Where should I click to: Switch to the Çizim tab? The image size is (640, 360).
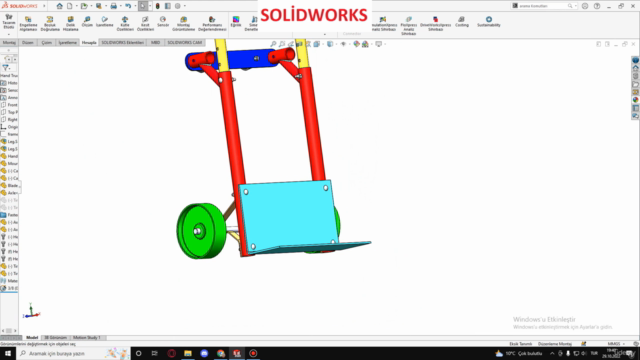click(x=47, y=42)
